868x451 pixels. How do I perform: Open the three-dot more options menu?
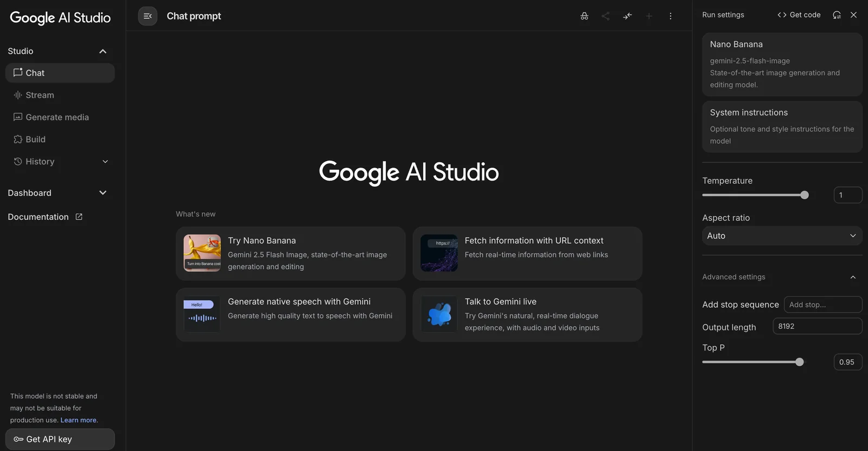pos(671,16)
